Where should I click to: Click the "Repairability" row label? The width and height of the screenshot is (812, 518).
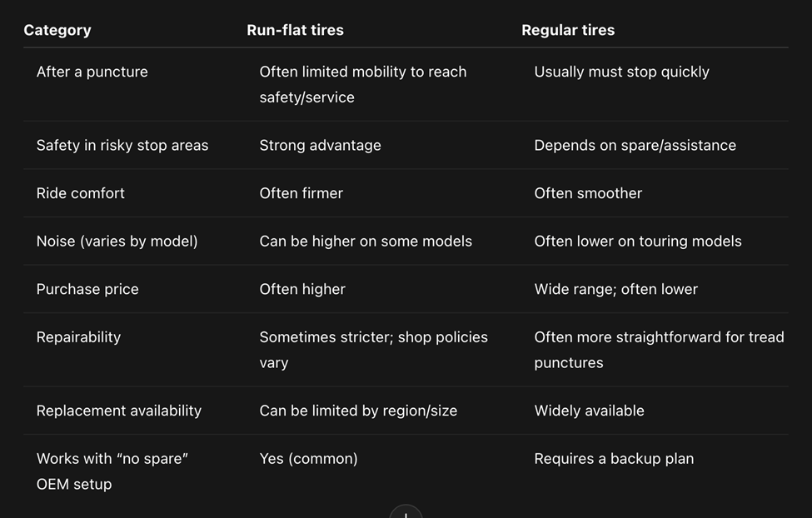tap(78, 337)
